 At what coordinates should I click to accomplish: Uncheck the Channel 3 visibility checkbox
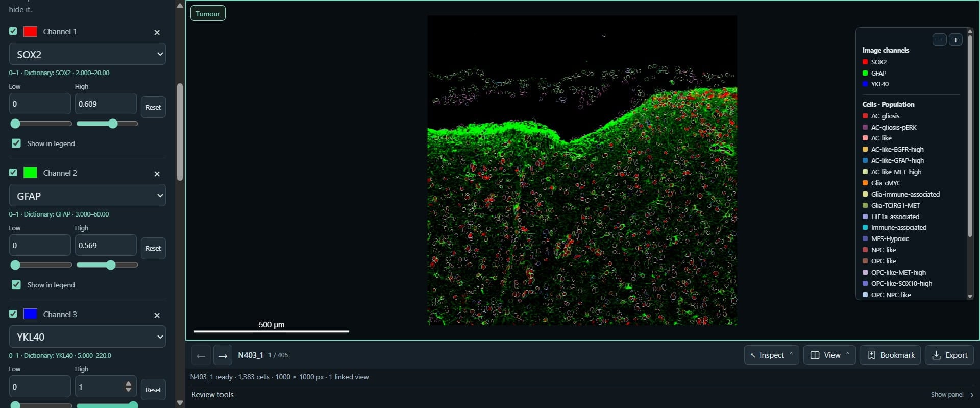tap(13, 314)
